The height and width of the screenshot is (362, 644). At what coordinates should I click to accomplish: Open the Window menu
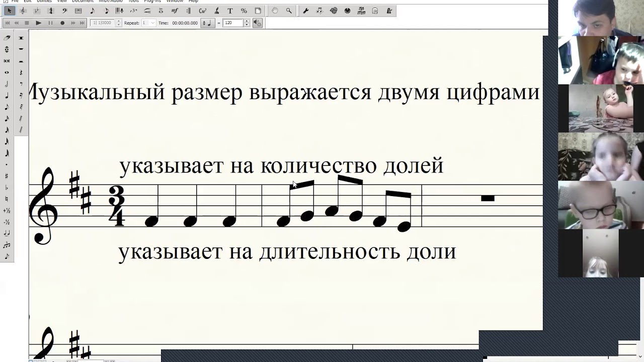pyautogui.click(x=175, y=1)
